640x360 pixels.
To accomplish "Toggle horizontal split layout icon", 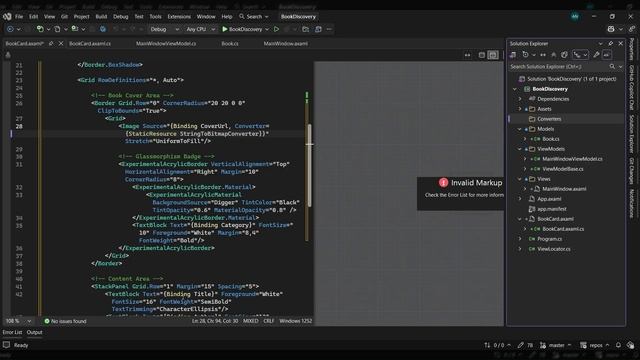I will (x=482, y=55).
